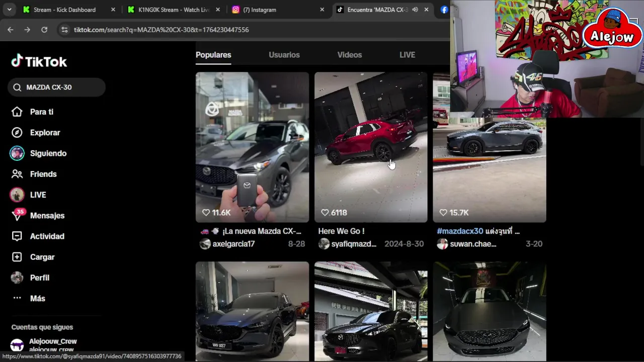Viewport: 644px width, 362px height.
Task: Go back with browser back arrow
Action: [11, 30]
